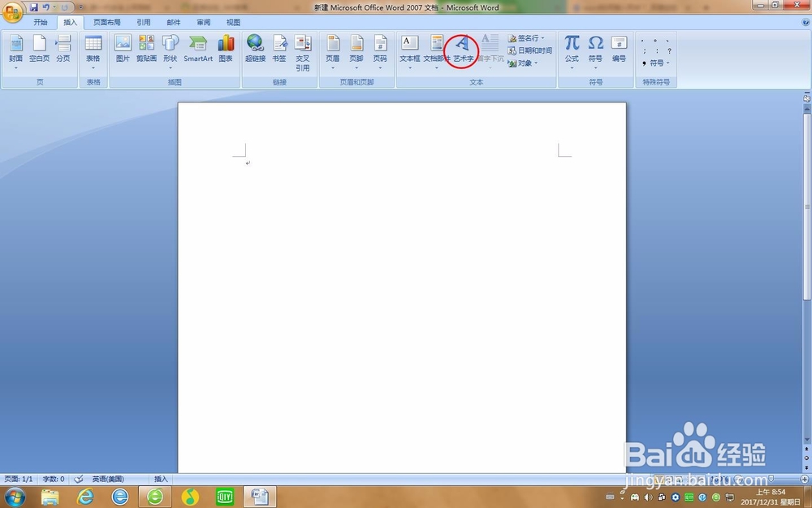Insert the semicolon special symbol
Image resolution: width=812 pixels, height=508 pixels.
[x=644, y=50]
